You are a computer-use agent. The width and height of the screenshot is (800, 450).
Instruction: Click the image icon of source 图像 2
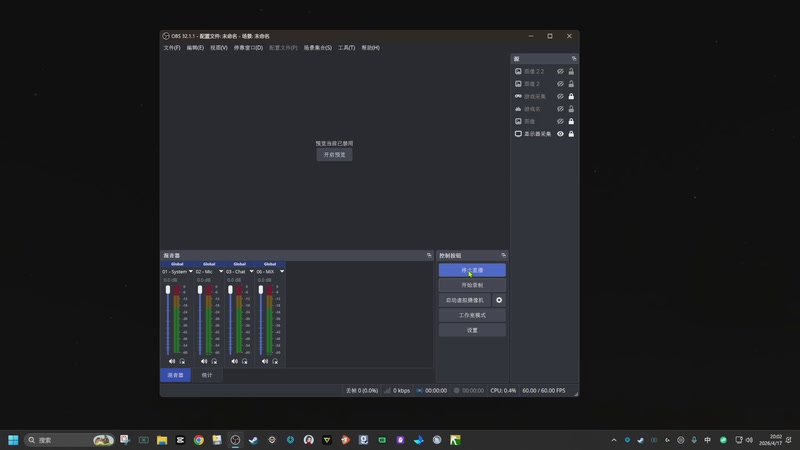(x=518, y=84)
